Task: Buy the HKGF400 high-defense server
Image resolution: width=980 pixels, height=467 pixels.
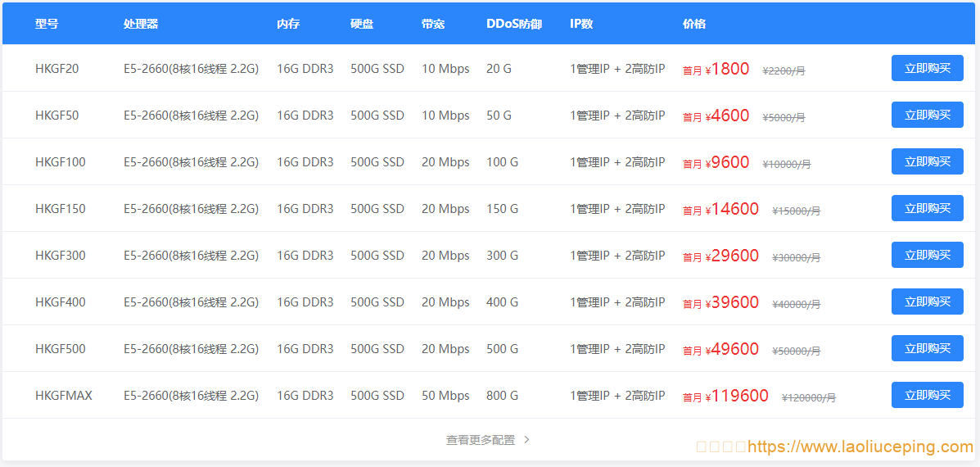Action: (x=928, y=302)
